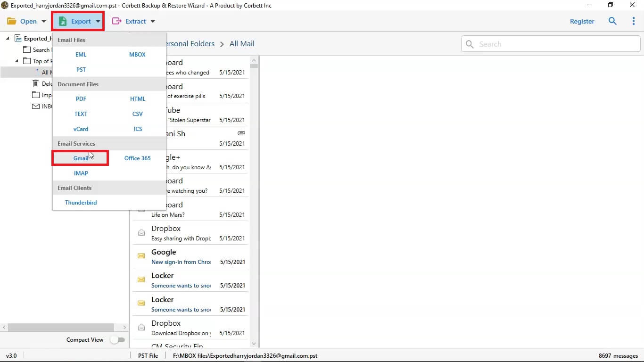The width and height of the screenshot is (644, 362).
Task: Open Dropbox Easy sharing email
Action: [190, 233]
